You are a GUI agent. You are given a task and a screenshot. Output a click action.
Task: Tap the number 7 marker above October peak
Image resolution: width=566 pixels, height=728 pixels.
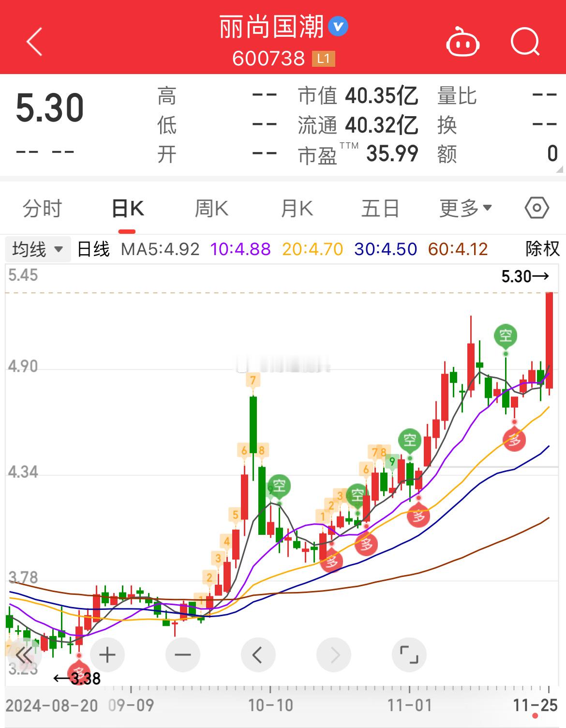[x=253, y=380]
